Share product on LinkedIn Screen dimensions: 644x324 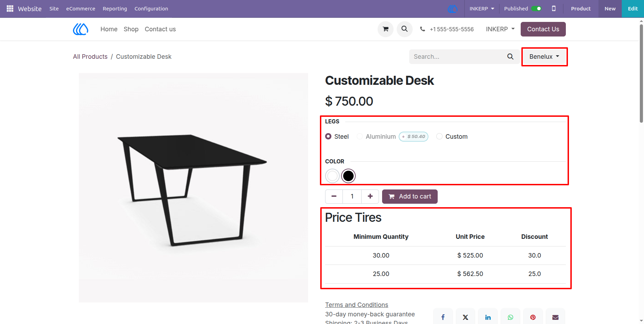pyautogui.click(x=488, y=317)
